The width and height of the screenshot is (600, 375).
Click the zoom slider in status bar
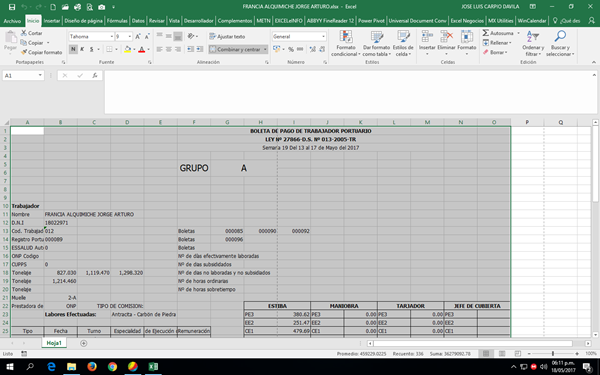553,354
